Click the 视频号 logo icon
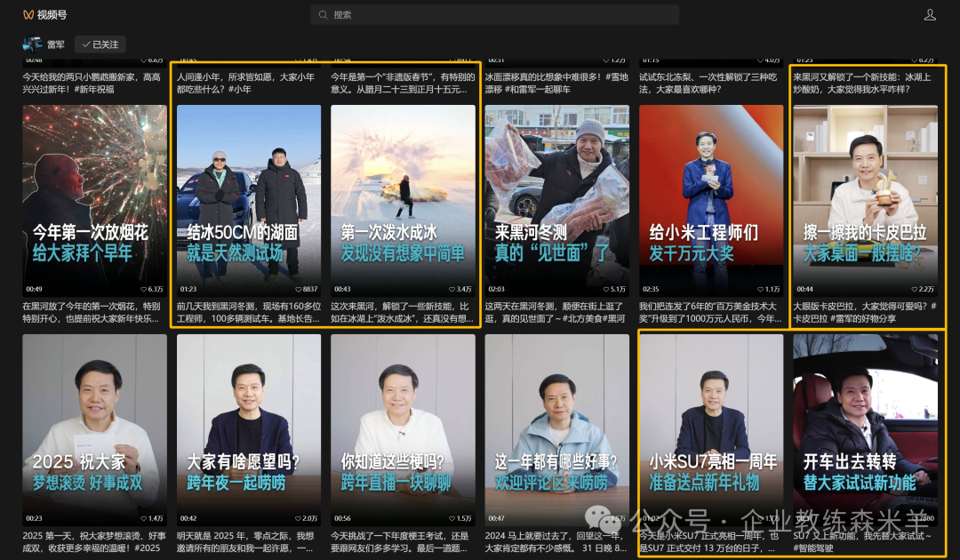 point(29,14)
